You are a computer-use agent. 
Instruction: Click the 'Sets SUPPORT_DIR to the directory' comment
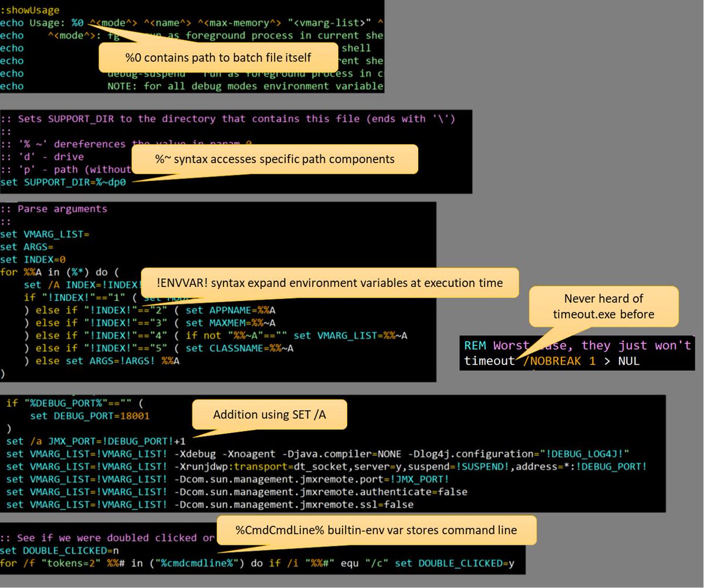click(x=228, y=119)
